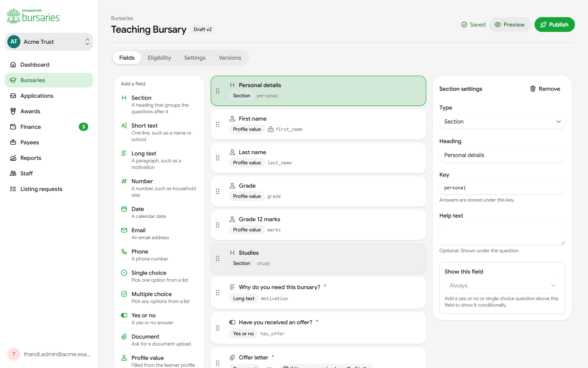Click the UniApplyForMe bursaries logo

(x=33, y=16)
